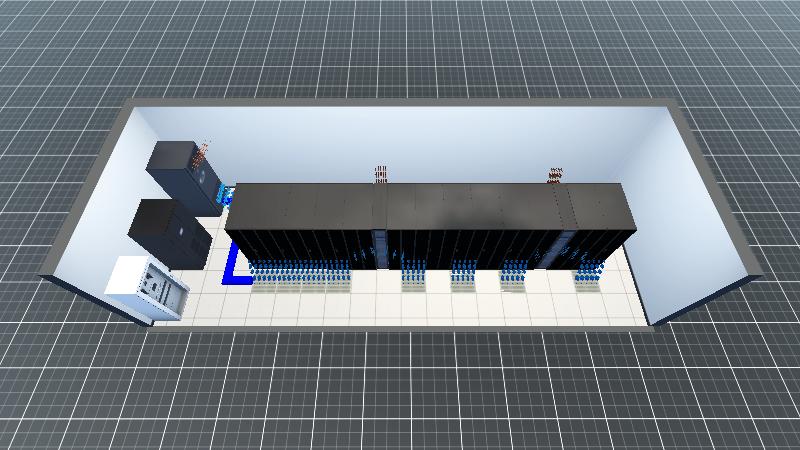Click the dark grid background outside room

(x=400, y=400)
